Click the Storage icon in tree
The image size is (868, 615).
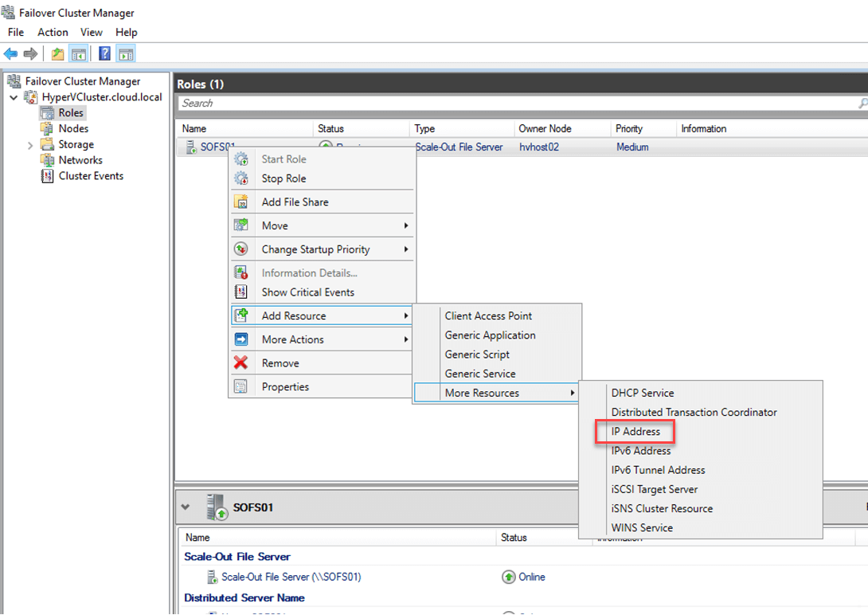47,144
